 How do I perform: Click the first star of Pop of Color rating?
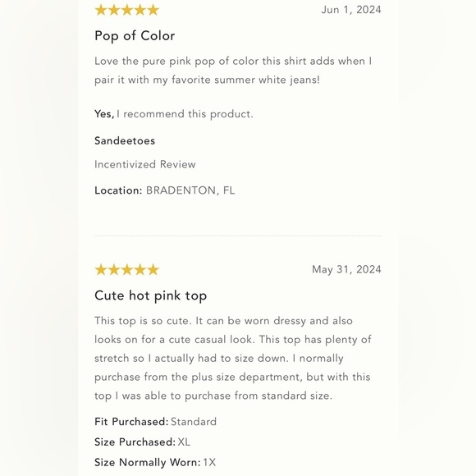pos(100,10)
